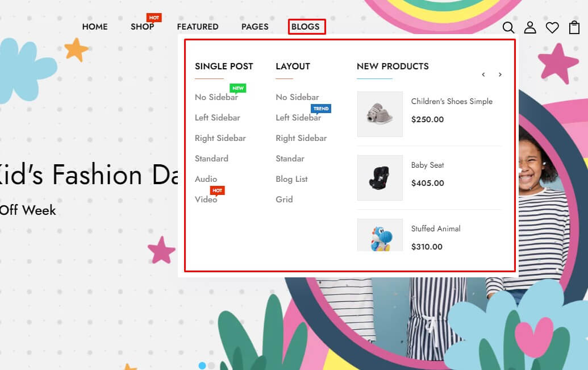Click next arrow in New Products
588x370 pixels.
[500, 74]
